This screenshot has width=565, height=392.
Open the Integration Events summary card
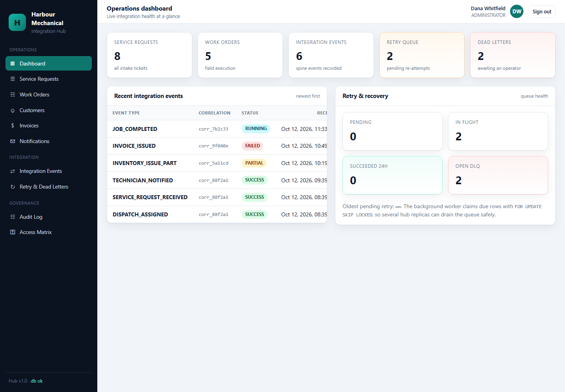[x=331, y=55]
